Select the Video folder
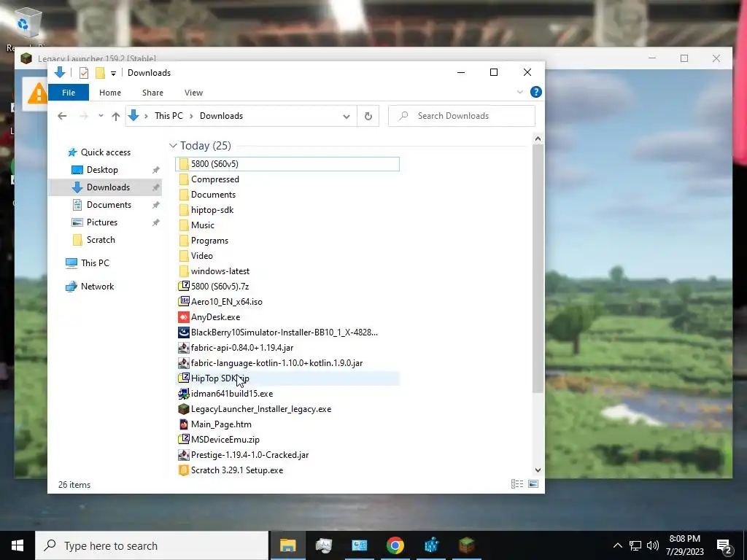 click(202, 256)
